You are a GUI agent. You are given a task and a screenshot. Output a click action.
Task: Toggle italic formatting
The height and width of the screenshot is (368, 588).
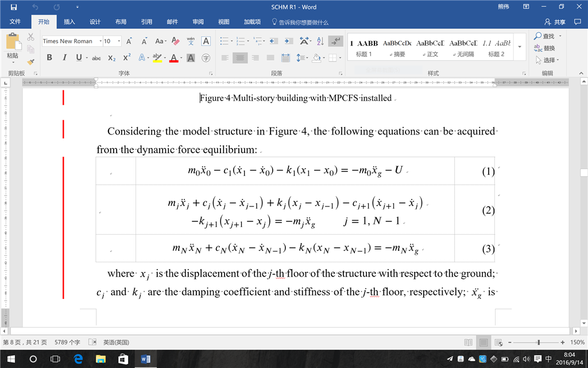click(x=64, y=57)
